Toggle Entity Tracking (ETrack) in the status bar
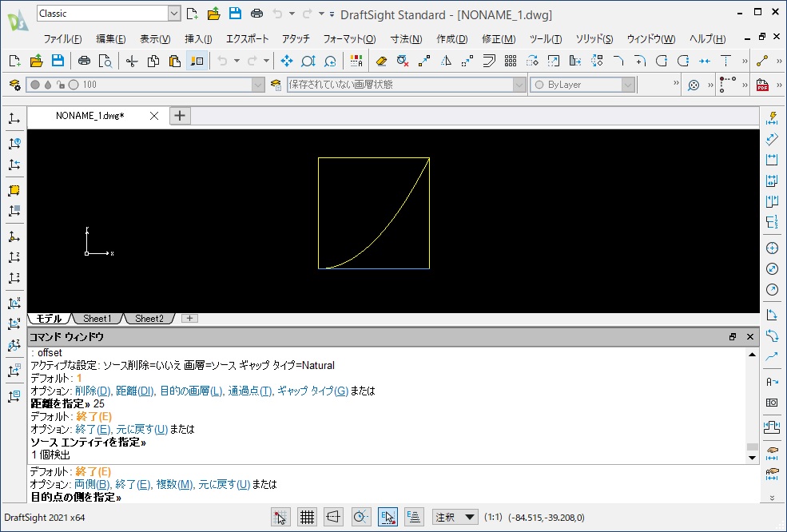 414,517
